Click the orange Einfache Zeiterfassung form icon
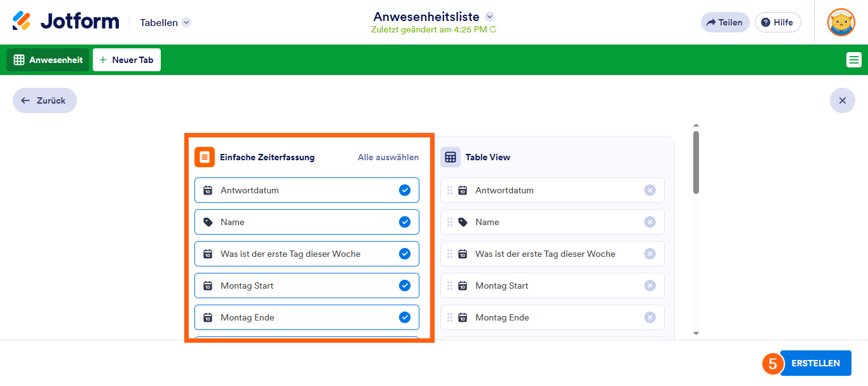This screenshot has height=386, width=868. (x=205, y=157)
